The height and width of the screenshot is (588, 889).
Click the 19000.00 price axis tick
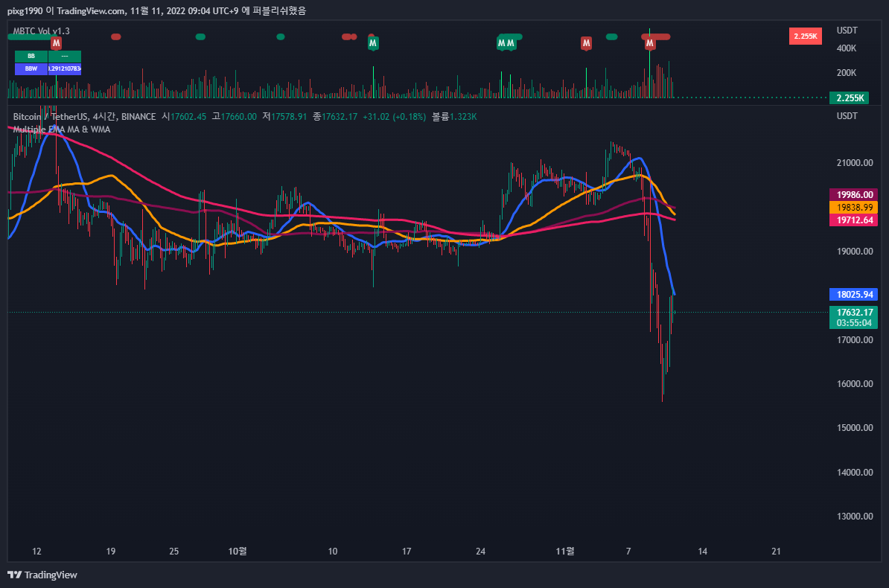pyautogui.click(x=855, y=251)
